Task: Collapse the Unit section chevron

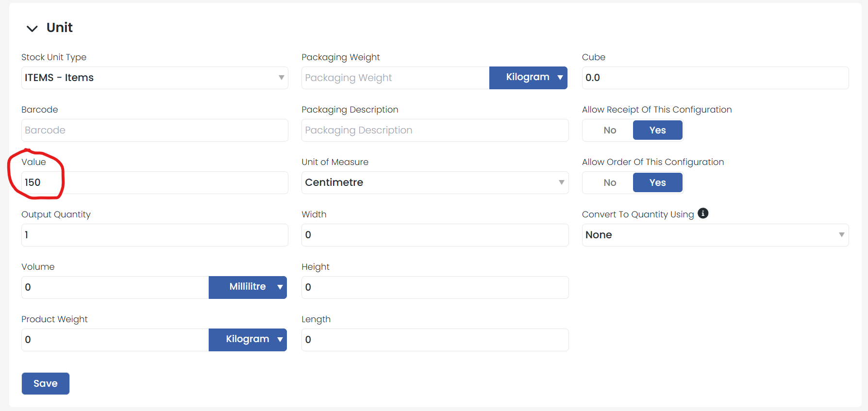Action: coord(32,29)
